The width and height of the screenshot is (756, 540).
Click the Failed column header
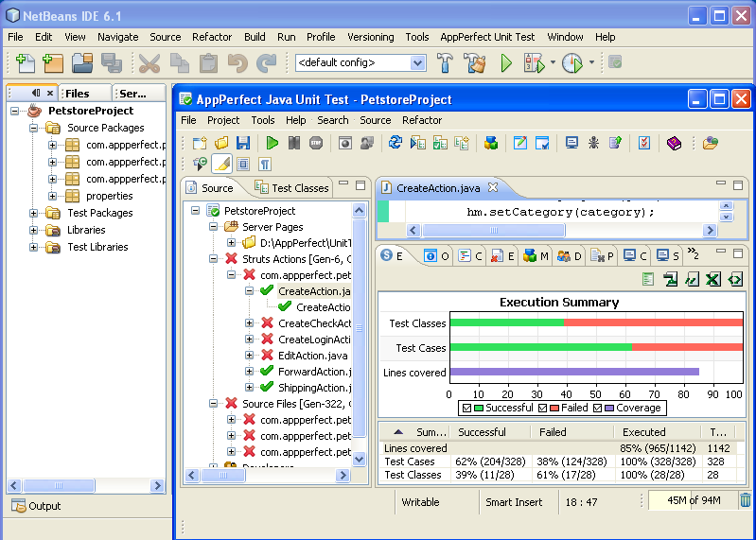point(572,432)
